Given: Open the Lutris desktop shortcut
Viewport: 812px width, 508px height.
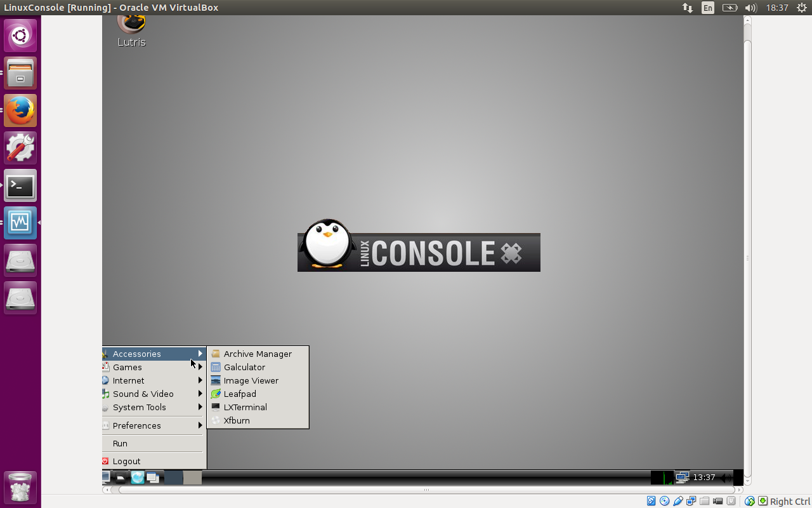Looking at the screenshot, I should (x=132, y=30).
